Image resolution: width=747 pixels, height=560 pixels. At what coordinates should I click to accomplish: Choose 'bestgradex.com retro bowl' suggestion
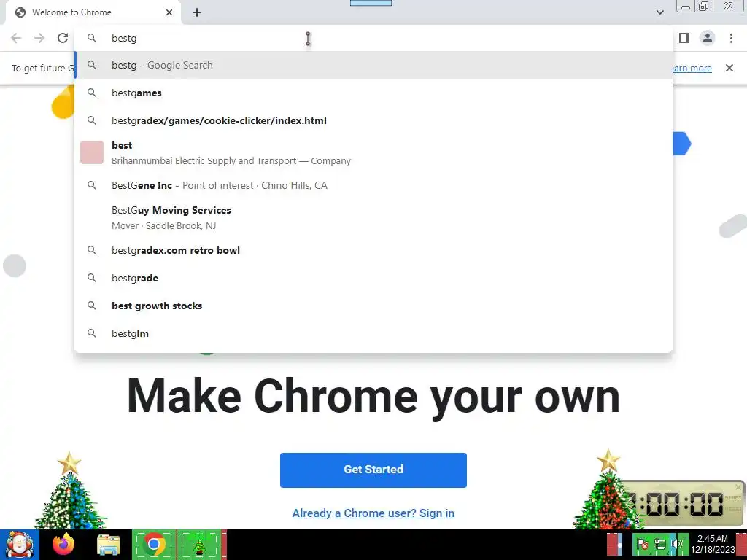[x=373, y=251]
